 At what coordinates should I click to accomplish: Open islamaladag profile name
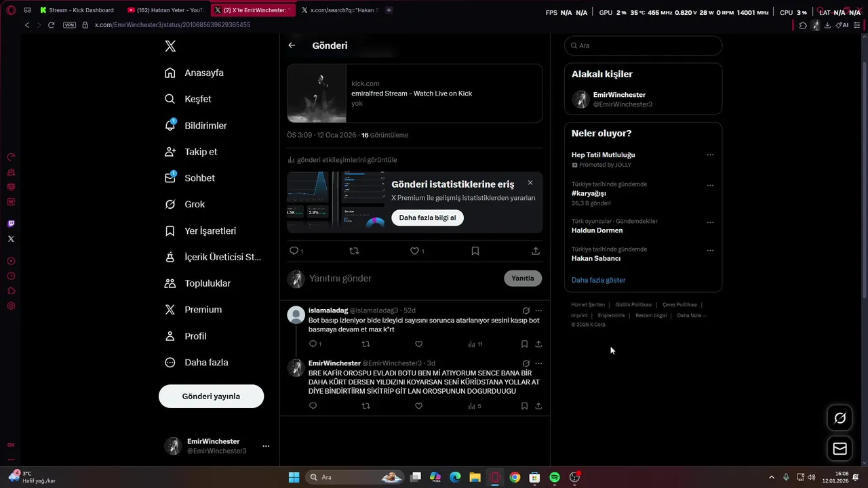pos(328,310)
